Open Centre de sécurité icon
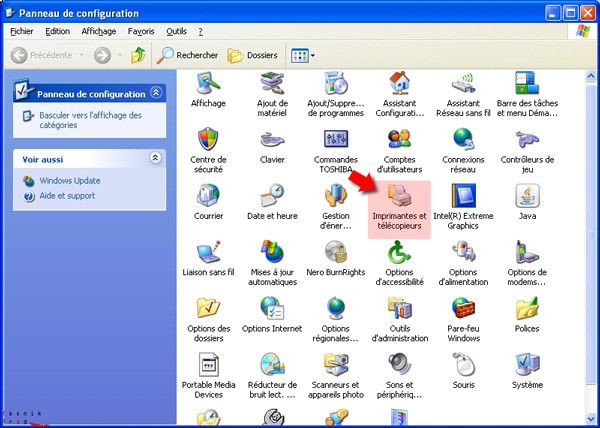Image resolution: width=600 pixels, height=428 pixels. [208, 141]
